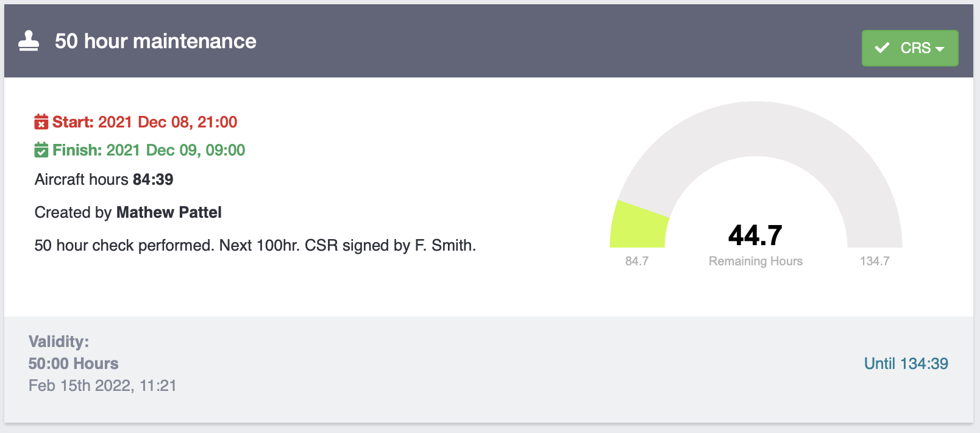Click the 134.7 gauge maximum label

click(x=875, y=261)
